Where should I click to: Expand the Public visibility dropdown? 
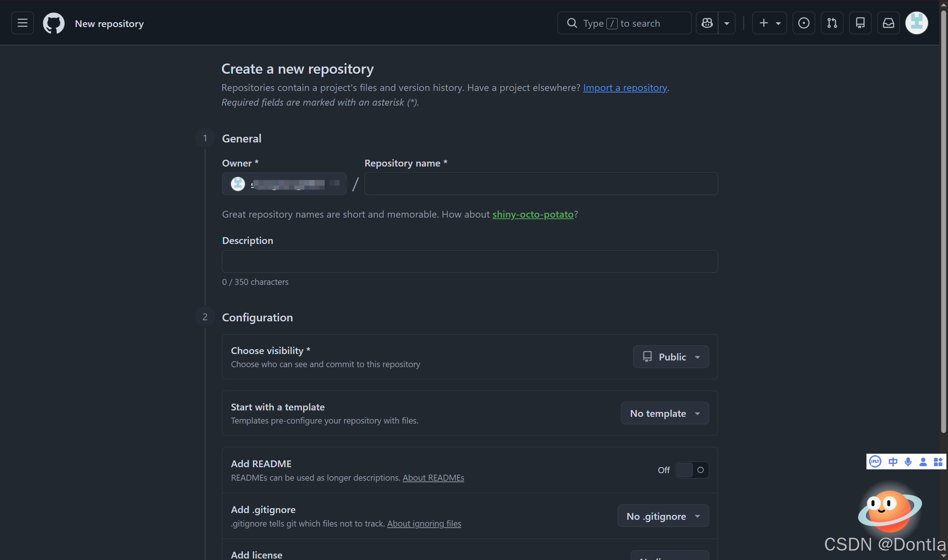pyautogui.click(x=671, y=357)
